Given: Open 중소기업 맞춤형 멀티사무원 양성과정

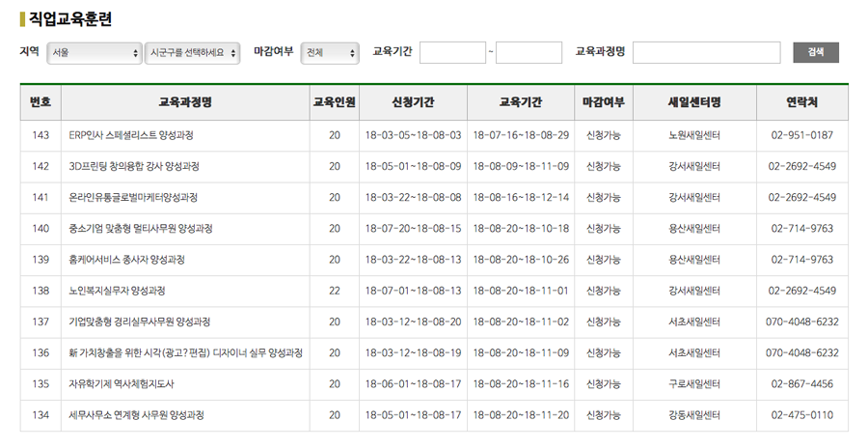Looking at the screenshot, I should (141, 229).
